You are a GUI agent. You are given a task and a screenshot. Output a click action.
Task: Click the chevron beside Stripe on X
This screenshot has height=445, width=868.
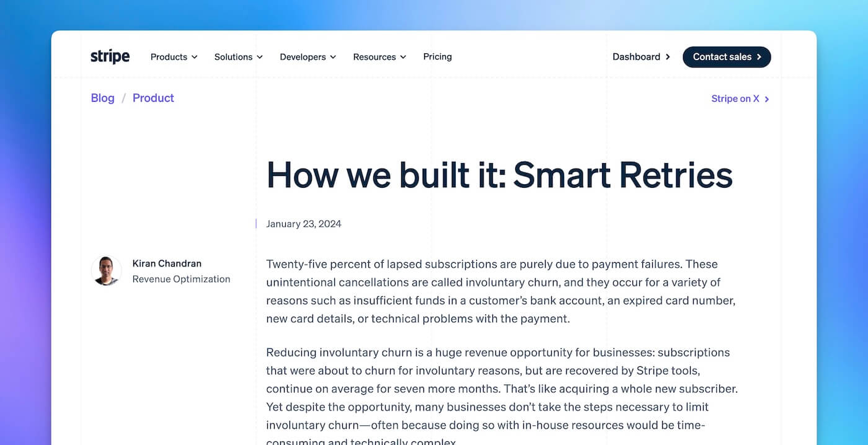click(767, 99)
